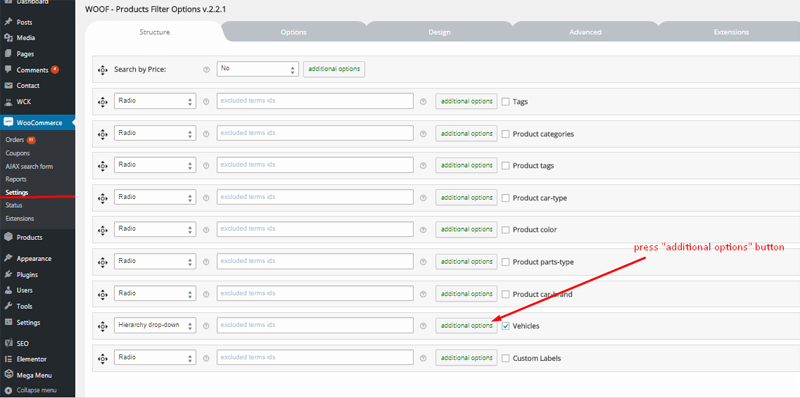The image size is (800, 398).
Task: Open the Orders link under WooCommerce
Action: coord(15,139)
